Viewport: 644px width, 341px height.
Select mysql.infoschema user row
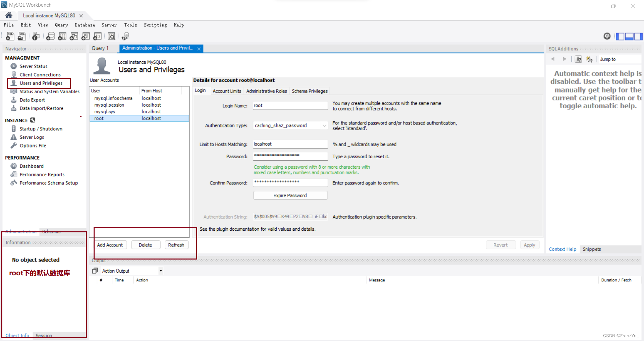[139, 98]
